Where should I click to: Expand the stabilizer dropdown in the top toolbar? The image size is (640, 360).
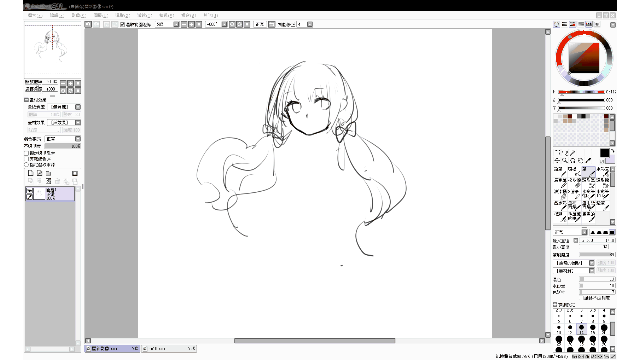310,24
